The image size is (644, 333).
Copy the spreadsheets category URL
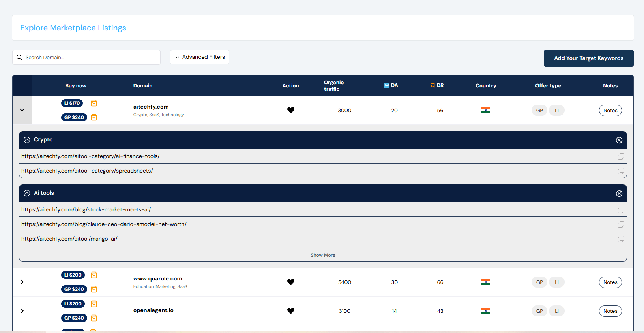pyautogui.click(x=621, y=171)
